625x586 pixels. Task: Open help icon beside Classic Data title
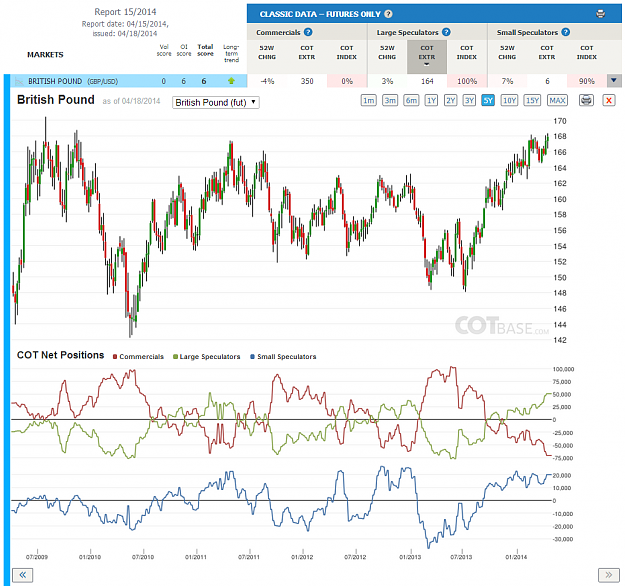coord(388,14)
